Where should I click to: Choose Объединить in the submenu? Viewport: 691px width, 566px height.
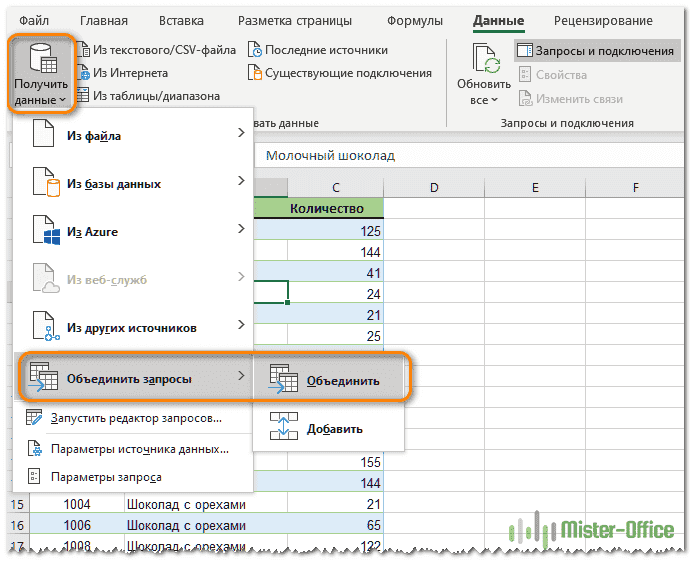(x=329, y=380)
